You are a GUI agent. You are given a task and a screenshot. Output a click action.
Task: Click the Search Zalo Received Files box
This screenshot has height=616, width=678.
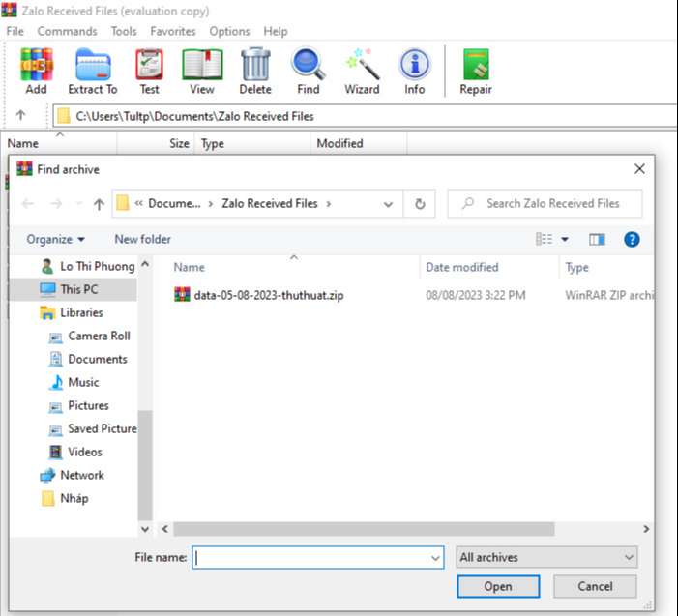coord(545,204)
